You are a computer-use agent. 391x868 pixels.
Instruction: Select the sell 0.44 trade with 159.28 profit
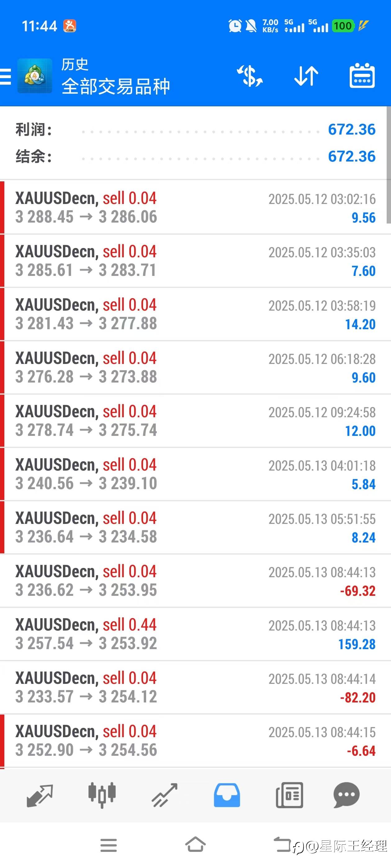pos(195,634)
